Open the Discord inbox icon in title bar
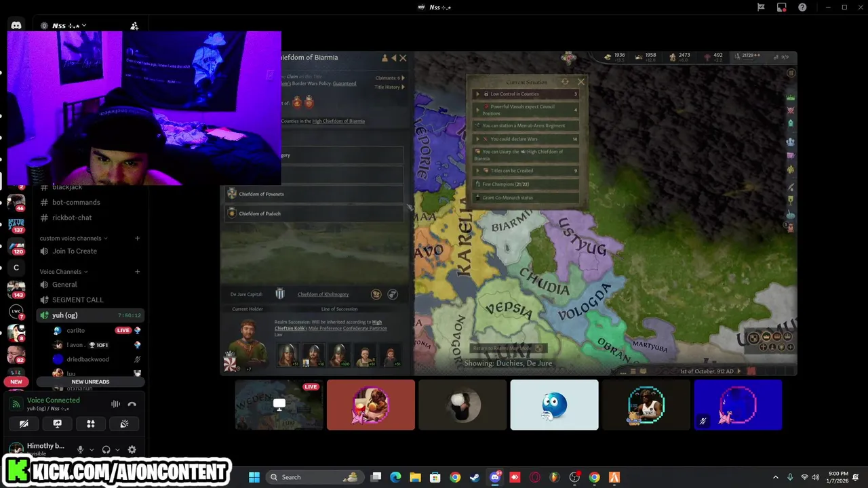Viewport: 868px width, 488px height. tap(782, 7)
